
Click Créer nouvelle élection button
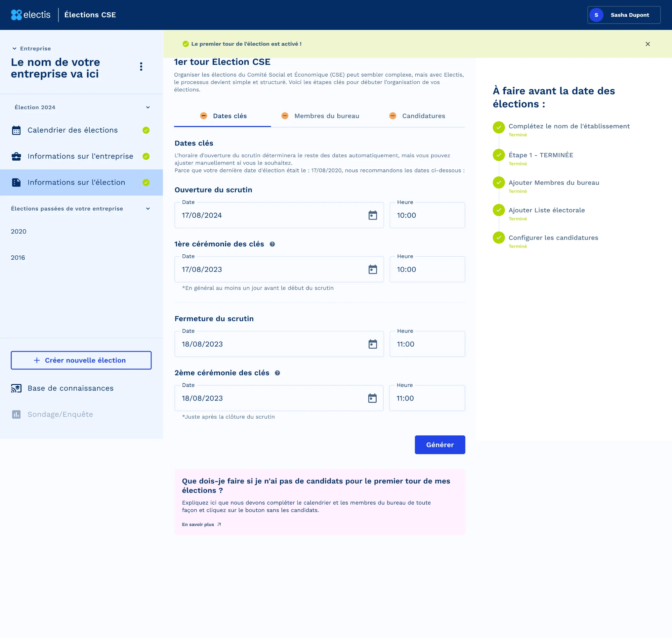pos(81,360)
